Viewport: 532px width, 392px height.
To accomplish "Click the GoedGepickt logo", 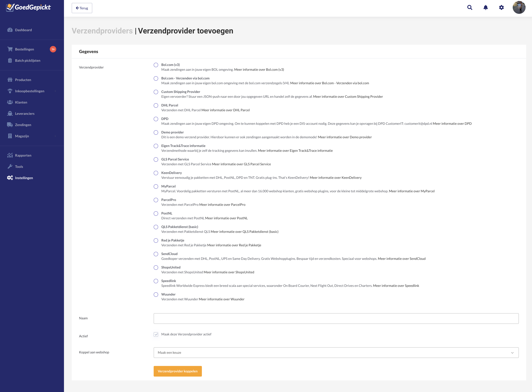I will [x=28, y=7].
